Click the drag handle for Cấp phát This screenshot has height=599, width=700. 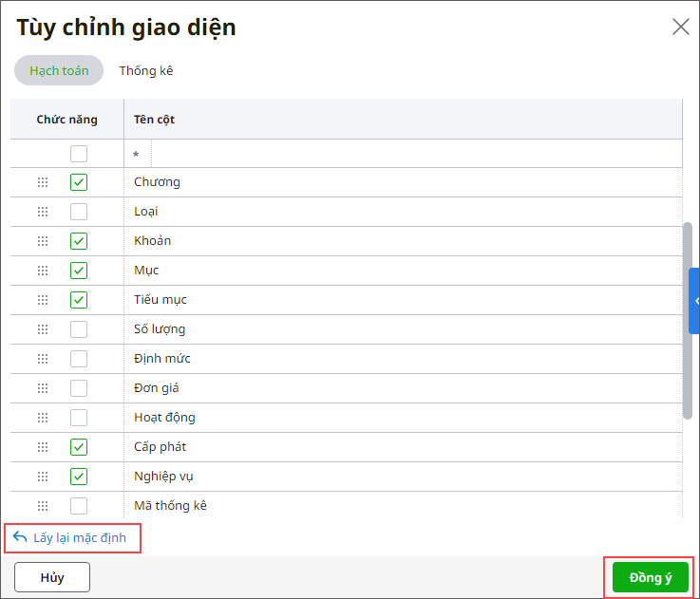pyautogui.click(x=43, y=447)
